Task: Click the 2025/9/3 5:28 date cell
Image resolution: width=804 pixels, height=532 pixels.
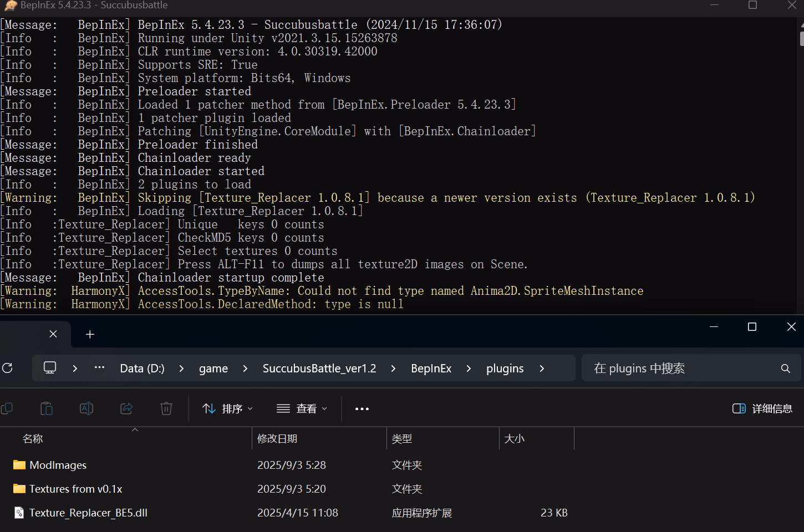Action: pos(292,465)
